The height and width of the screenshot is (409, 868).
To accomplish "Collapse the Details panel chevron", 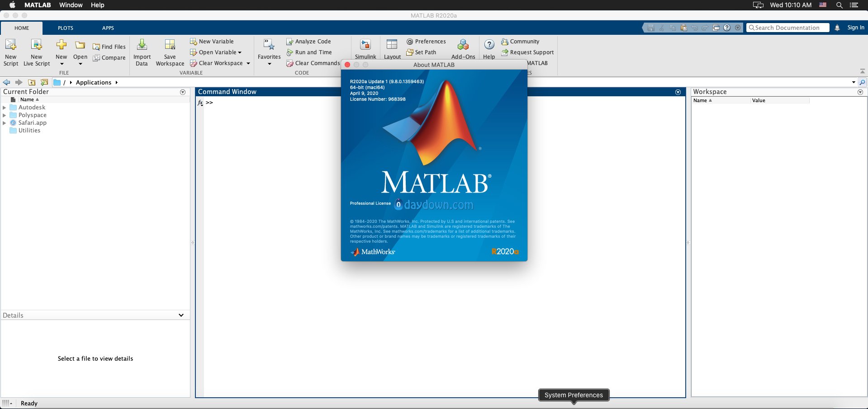I will pos(181,315).
